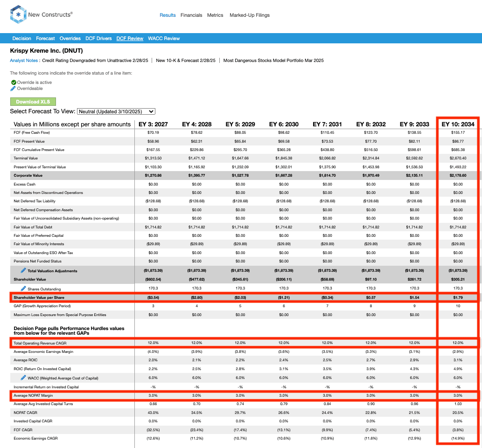This screenshot has height=448, width=482.
Task: Switch to the DCF Drivers tab
Action: [x=98, y=38]
